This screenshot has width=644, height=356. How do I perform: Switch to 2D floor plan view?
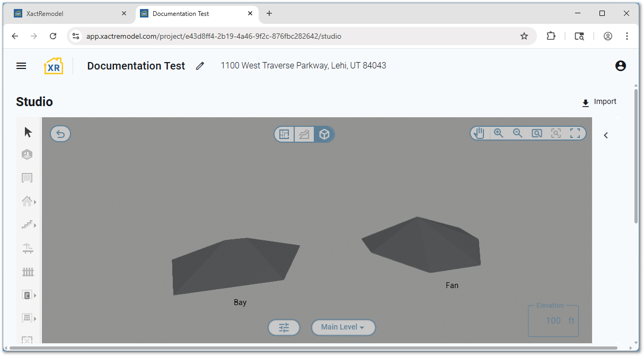[285, 134]
